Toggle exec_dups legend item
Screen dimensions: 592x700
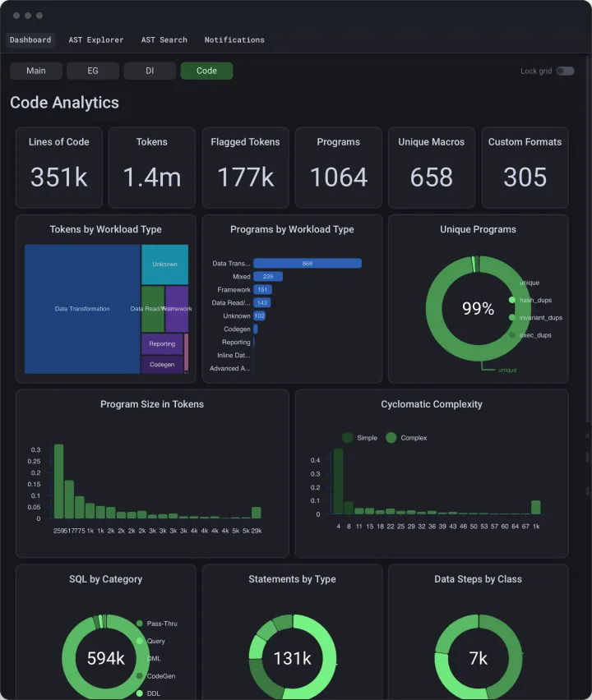[x=531, y=335]
